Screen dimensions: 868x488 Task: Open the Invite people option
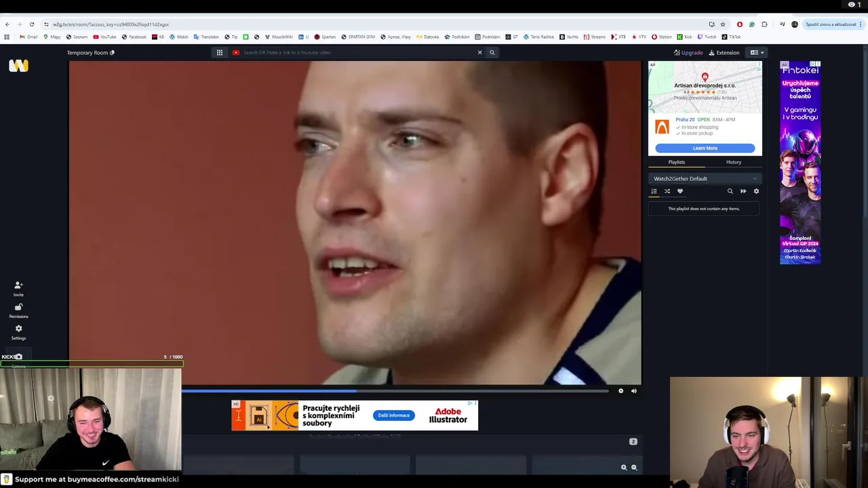point(18,289)
